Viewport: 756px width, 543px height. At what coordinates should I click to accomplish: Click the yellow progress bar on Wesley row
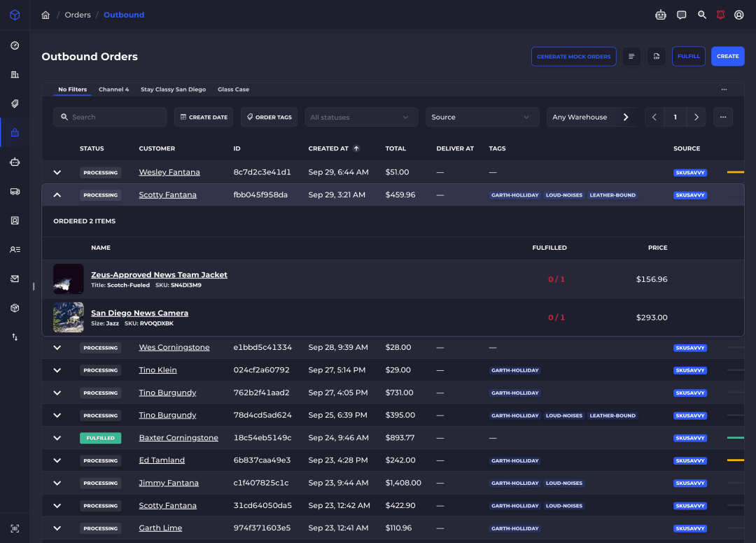[735, 173]
